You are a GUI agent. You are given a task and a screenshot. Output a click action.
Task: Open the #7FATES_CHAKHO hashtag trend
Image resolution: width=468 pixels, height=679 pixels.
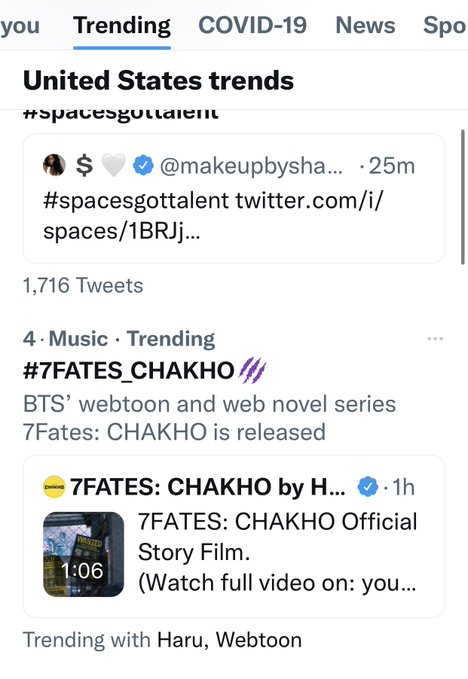point(129,371)
